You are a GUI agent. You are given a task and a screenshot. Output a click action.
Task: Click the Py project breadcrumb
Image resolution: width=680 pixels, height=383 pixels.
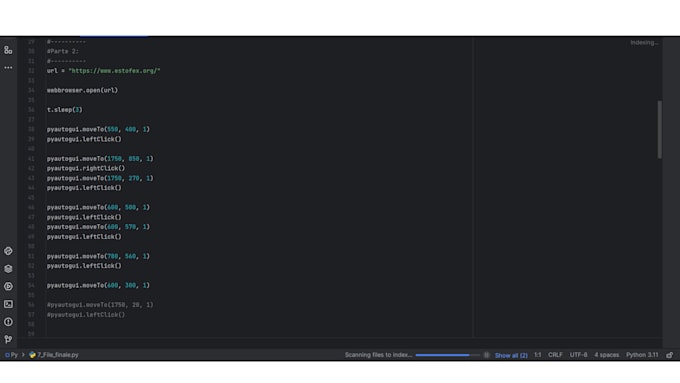11,355
